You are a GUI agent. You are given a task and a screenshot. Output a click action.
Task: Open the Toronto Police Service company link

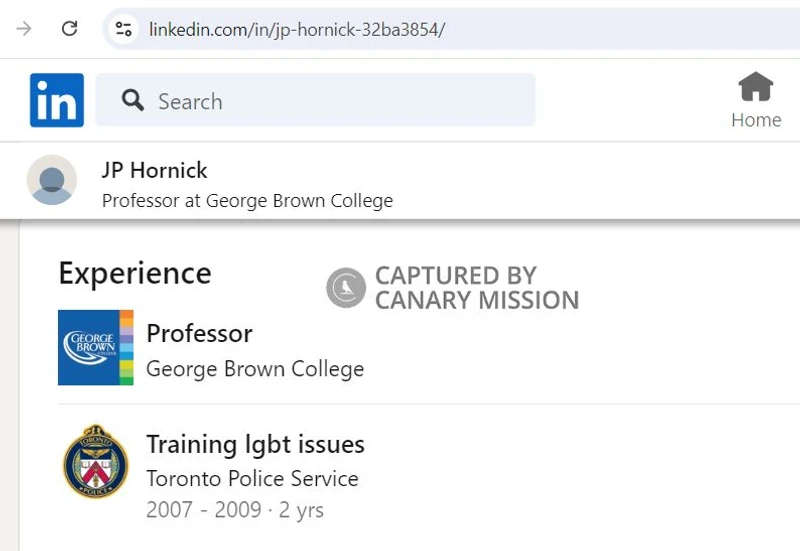[x=253, y=479]
